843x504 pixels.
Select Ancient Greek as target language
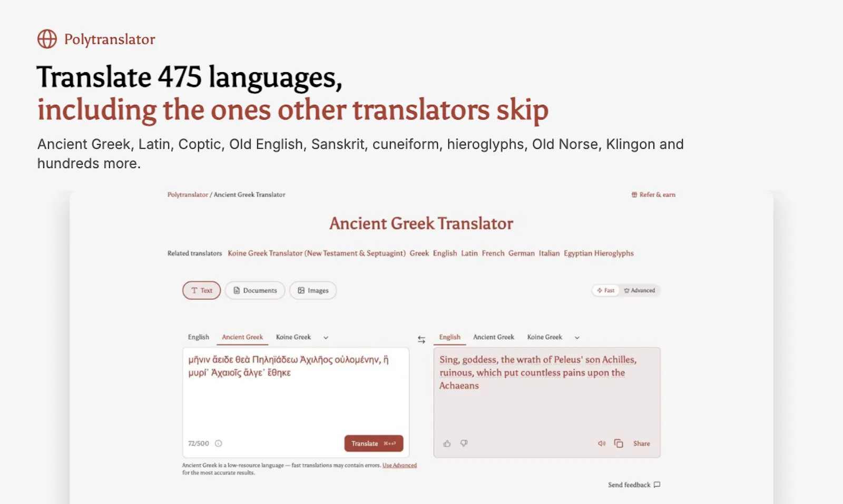pos(494,337)
